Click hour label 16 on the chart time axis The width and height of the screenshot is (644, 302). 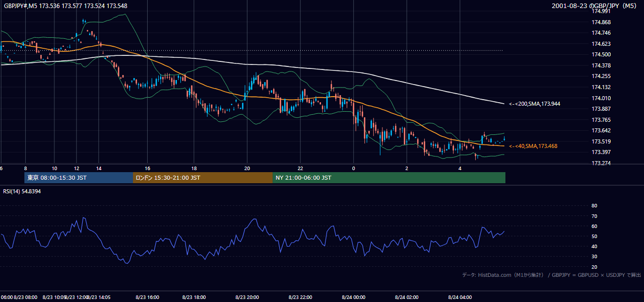click(147, 168)
